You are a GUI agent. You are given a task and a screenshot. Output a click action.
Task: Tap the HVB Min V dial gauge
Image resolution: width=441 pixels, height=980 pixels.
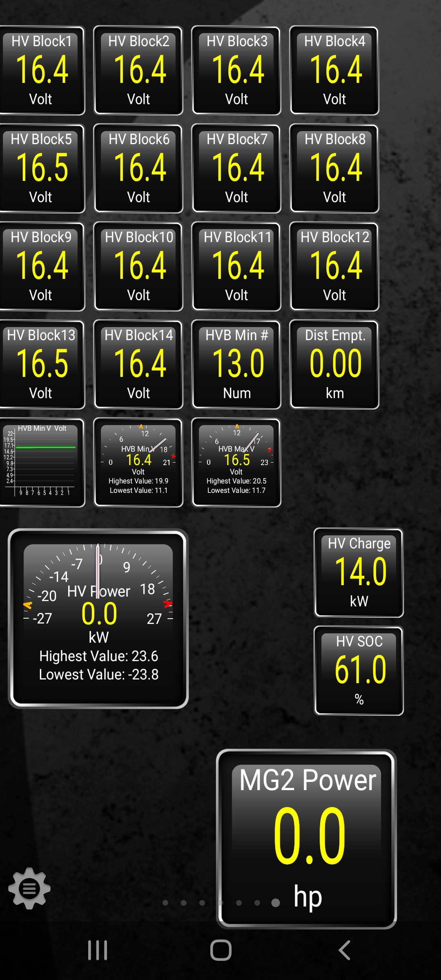coord(138,463)
